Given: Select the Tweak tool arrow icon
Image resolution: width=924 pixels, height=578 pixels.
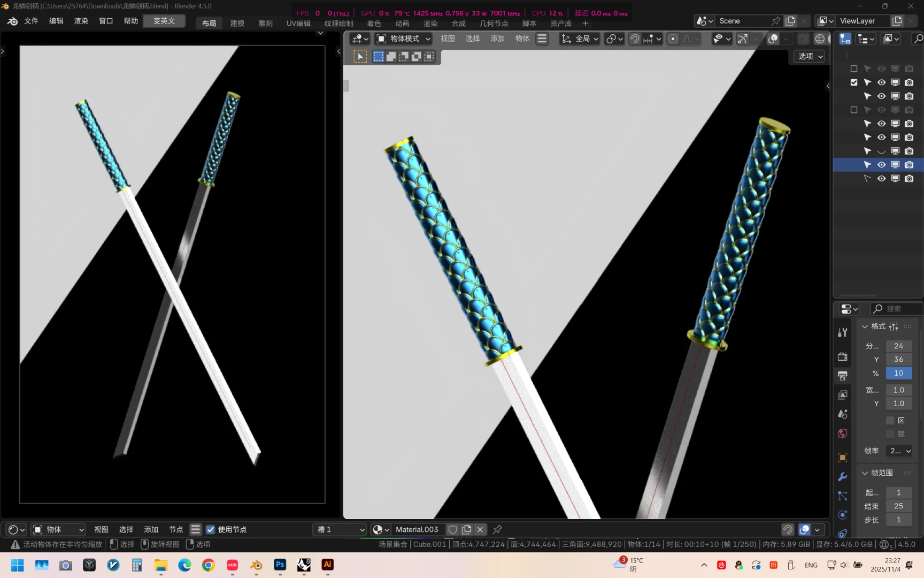Looking at the screenshot, I should 360,56.
